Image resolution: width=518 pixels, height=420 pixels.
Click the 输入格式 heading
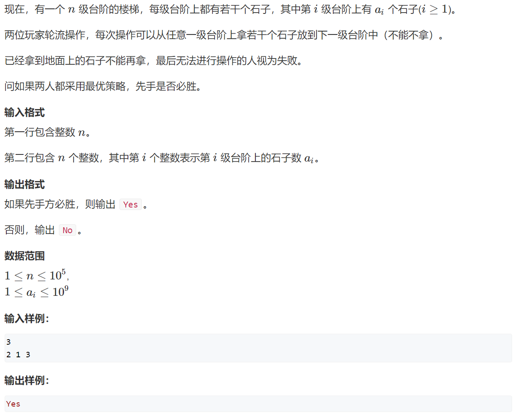[24, 112]
